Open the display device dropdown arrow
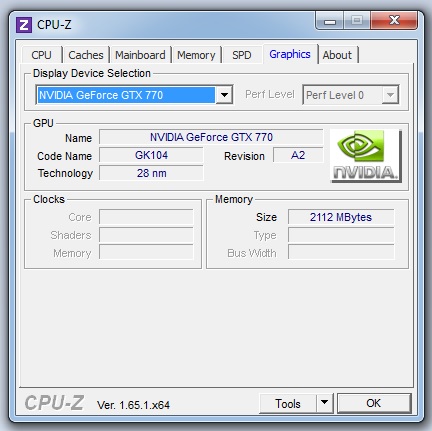The width and height of the screenshot is (432, 431). (224, 95)
